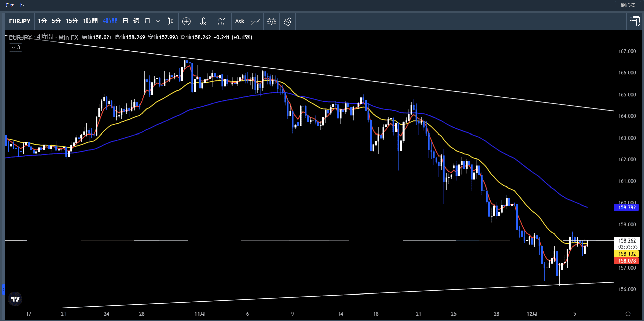Click the 始値158.021 legend value

coord(97,37)
